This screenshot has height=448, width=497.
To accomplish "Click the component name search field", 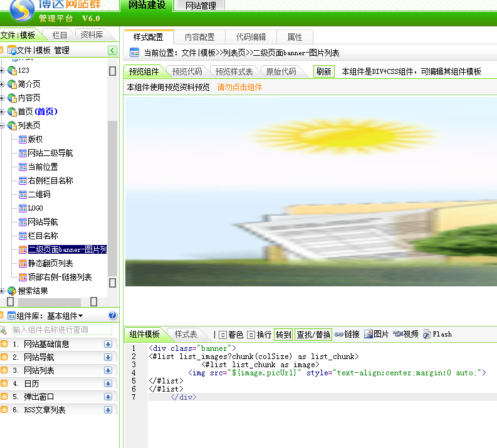I will tap(61, 330).
